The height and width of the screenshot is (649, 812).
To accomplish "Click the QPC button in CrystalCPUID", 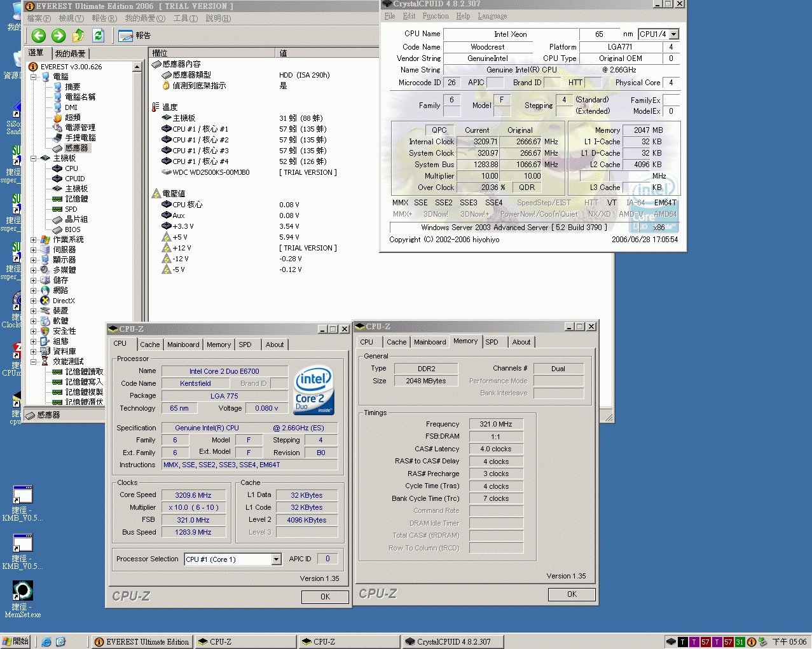I will [439, 130].
